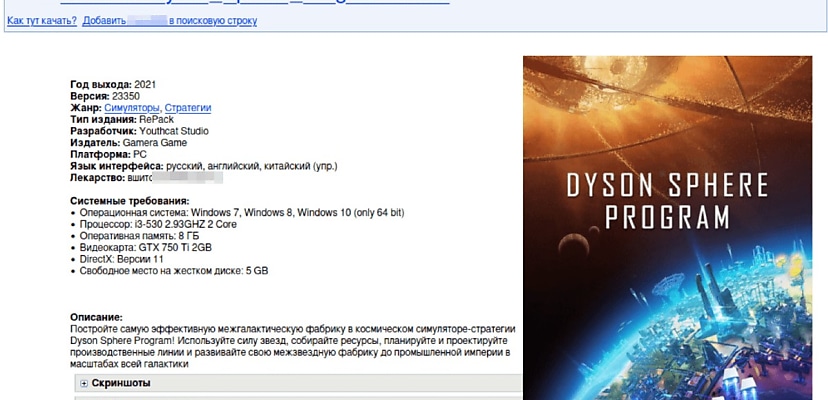Image resolution: width=828 pixels, height=400 pixels.
Task: Select 'Издатель: Gamera Game' text
Action: point(128,143)
